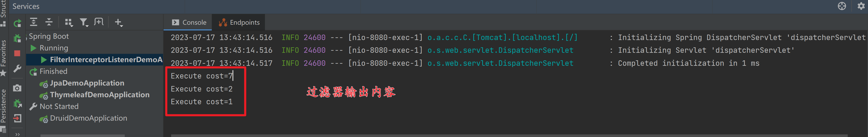The width and height of the screenshot is (868, 137).
Task: Click the Collapse All toolbar icon
Action: (x=49, y=22)
